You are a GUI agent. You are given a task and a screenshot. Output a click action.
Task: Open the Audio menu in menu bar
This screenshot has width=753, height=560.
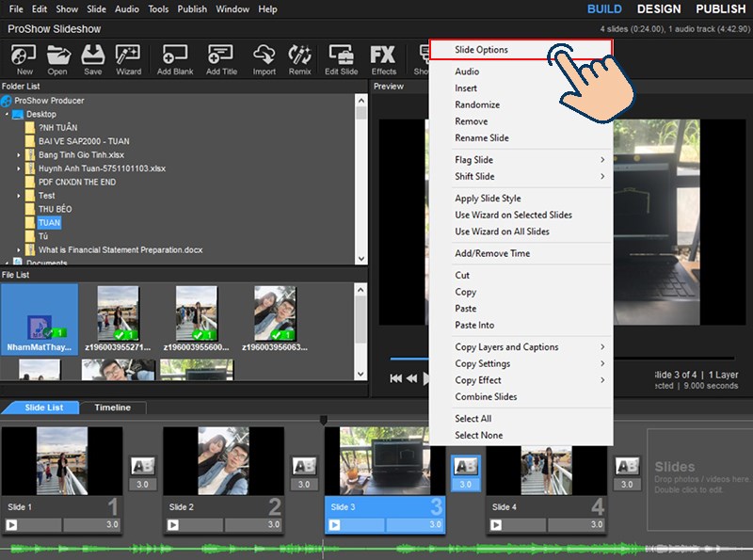[x=127, y=9]
